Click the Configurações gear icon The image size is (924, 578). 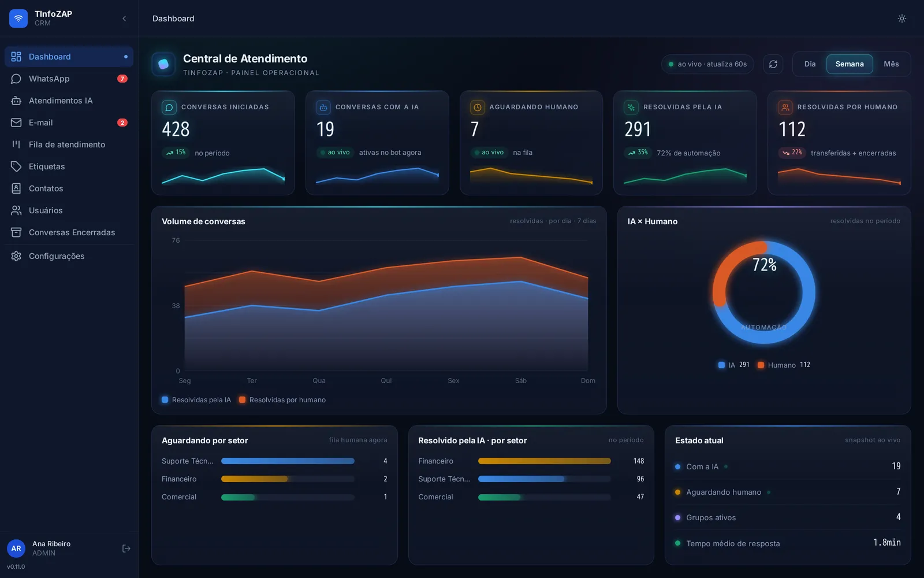tap(16, 256)
